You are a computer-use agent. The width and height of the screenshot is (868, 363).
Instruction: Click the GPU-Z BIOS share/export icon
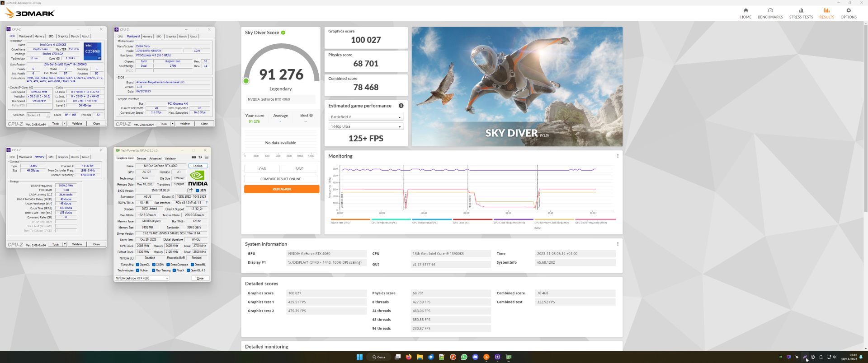190,190
